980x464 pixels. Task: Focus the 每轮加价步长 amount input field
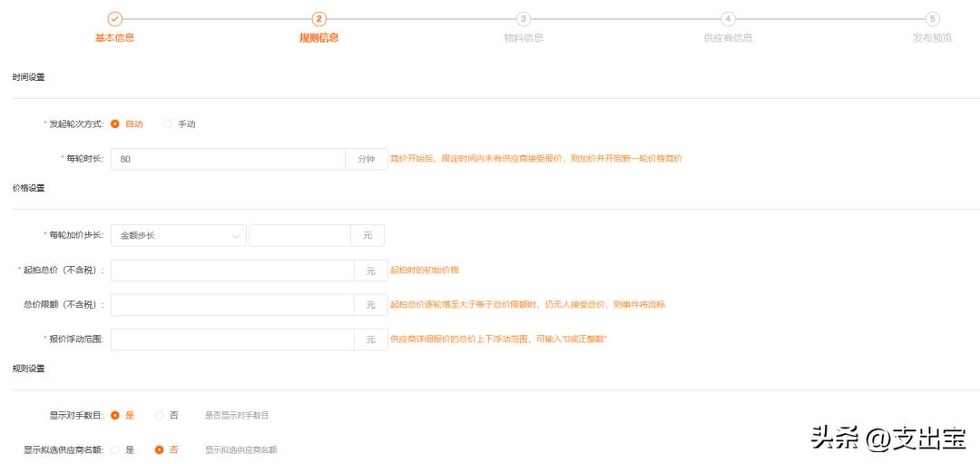point(300,236)
